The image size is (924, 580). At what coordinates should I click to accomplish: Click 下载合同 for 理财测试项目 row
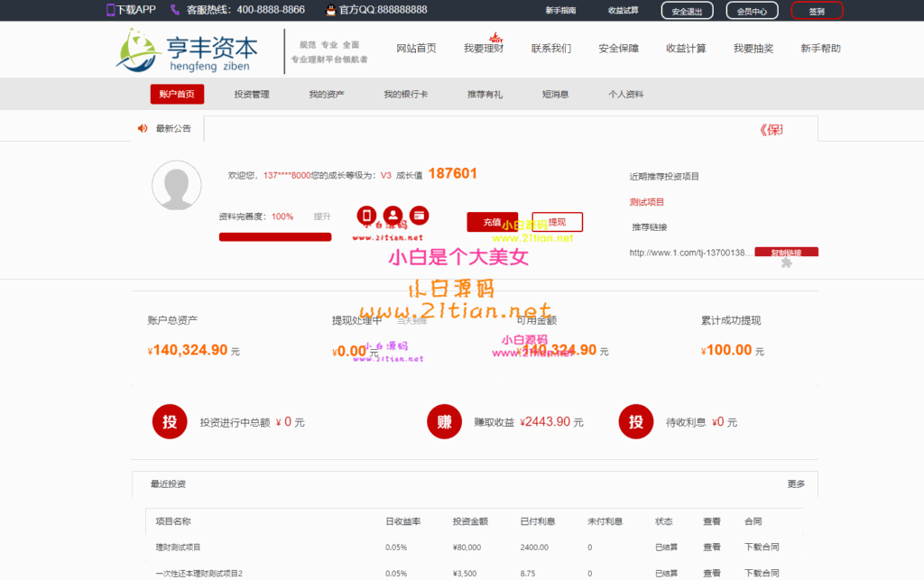(762, 547)
